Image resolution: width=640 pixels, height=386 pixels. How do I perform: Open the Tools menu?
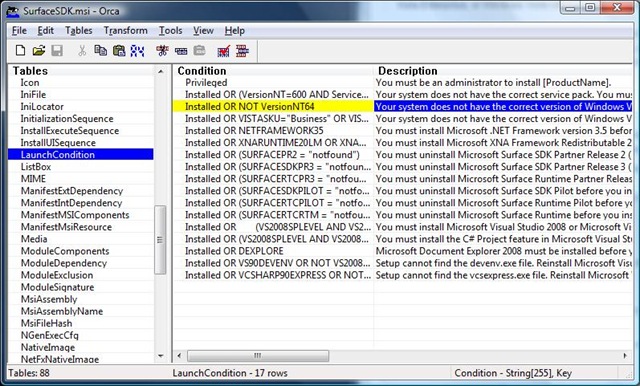[x=170, y=31]
